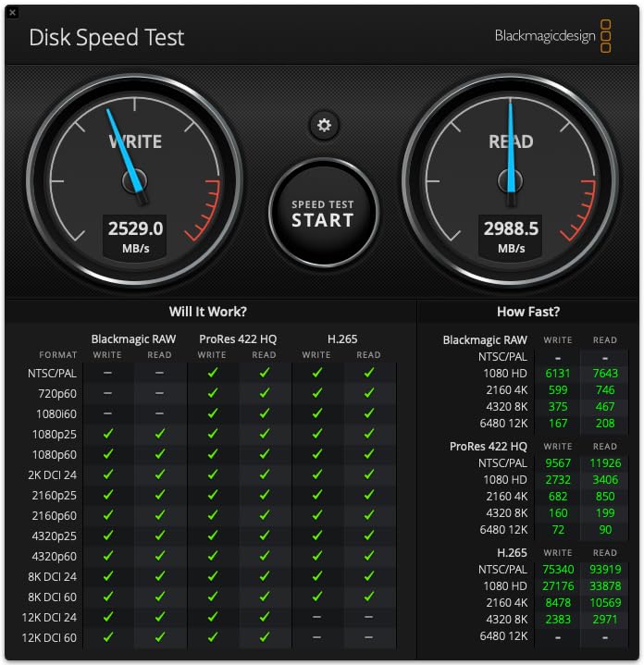Screen dimensions: 644x665
Task: Click the 1080p60 format row label
Action: pyautogui.click(x=55, y=455)
